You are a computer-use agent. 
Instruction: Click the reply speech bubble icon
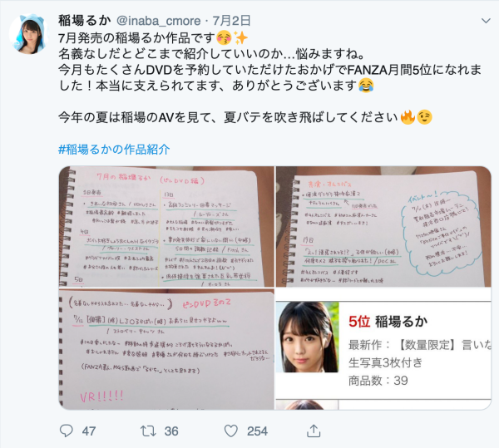(67, 431)
